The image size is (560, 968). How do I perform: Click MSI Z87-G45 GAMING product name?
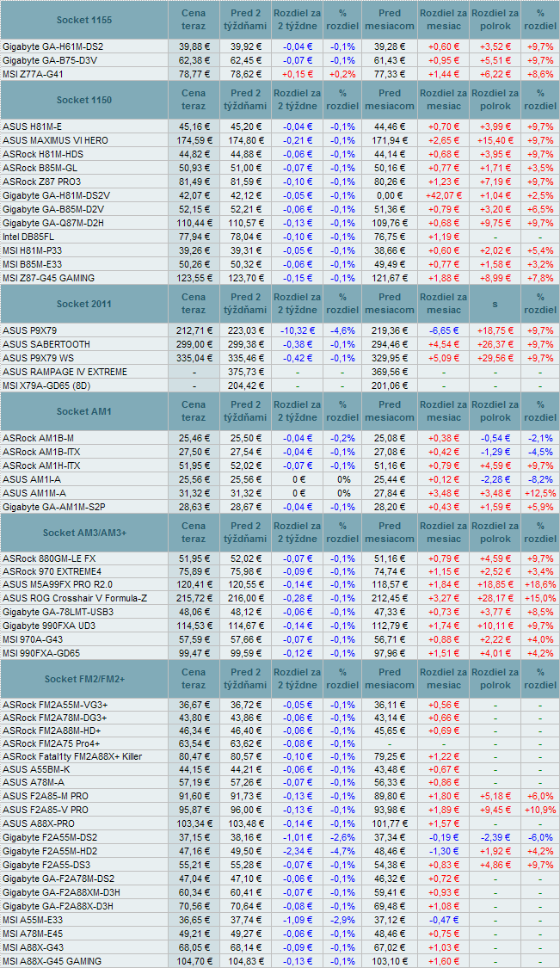49,278
